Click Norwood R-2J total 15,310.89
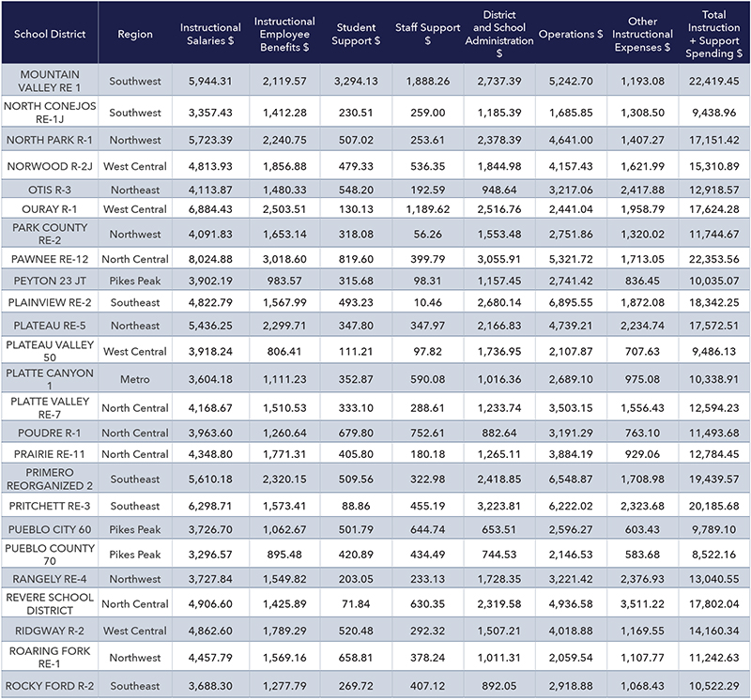The image size is (751, 700). 713,166
